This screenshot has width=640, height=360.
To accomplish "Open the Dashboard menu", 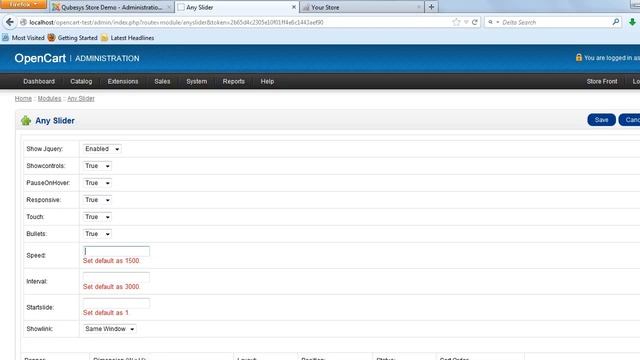I will (x=39, y=81).
